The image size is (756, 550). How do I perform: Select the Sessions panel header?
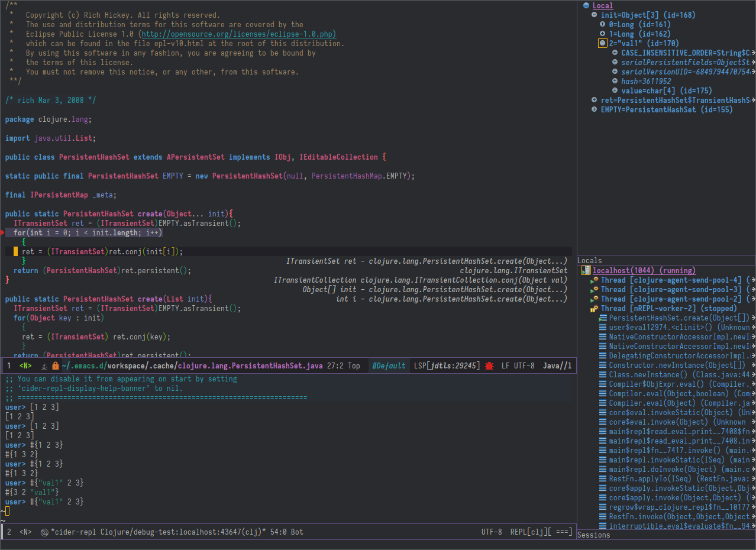tap(593, 535)
